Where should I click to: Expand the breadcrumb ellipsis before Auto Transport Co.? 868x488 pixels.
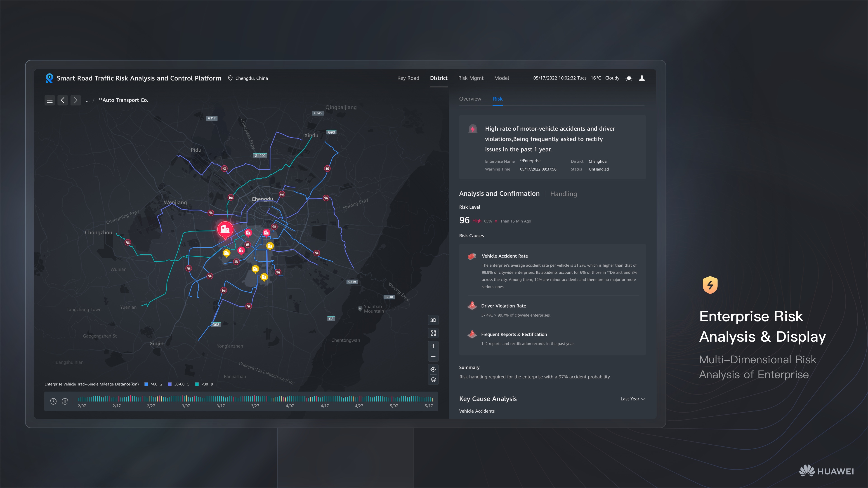coord(88,100)
